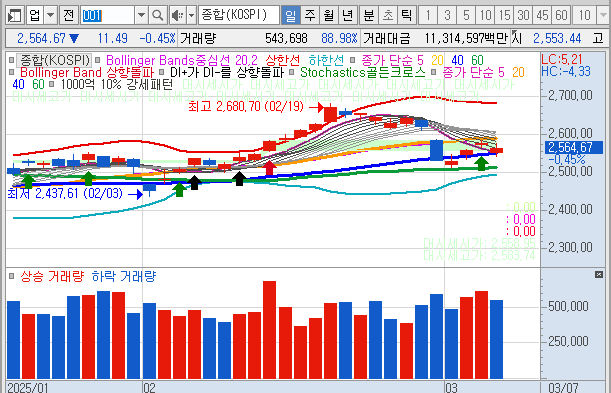611x393 pixels.
Task: Open the dropdown arrow beside 업
Action: click(x=51, y=15)
